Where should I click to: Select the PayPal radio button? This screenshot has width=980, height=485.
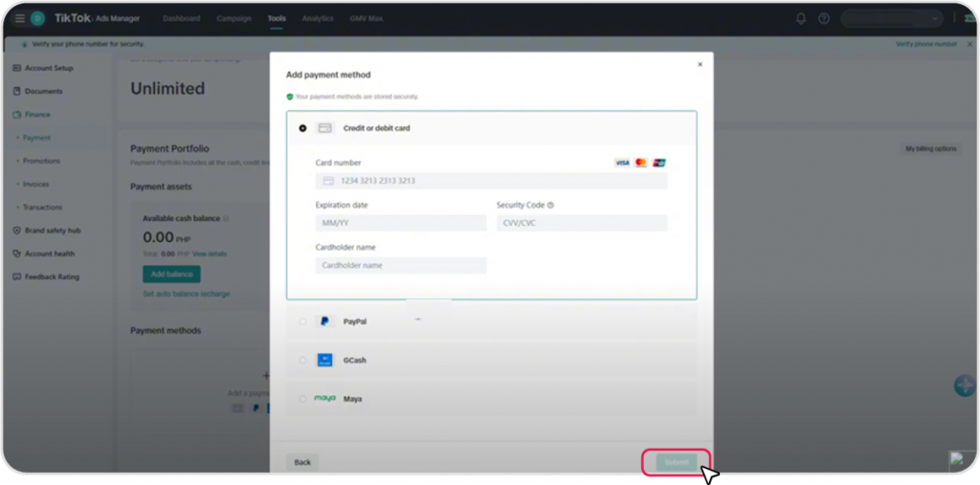tap(303, 321)
